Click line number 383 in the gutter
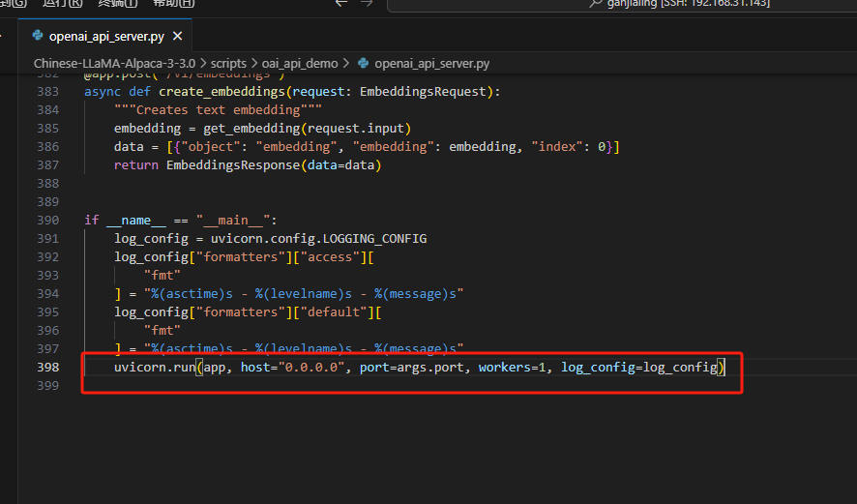Viewport: 857px width, 504px height. tap(48, 91)
